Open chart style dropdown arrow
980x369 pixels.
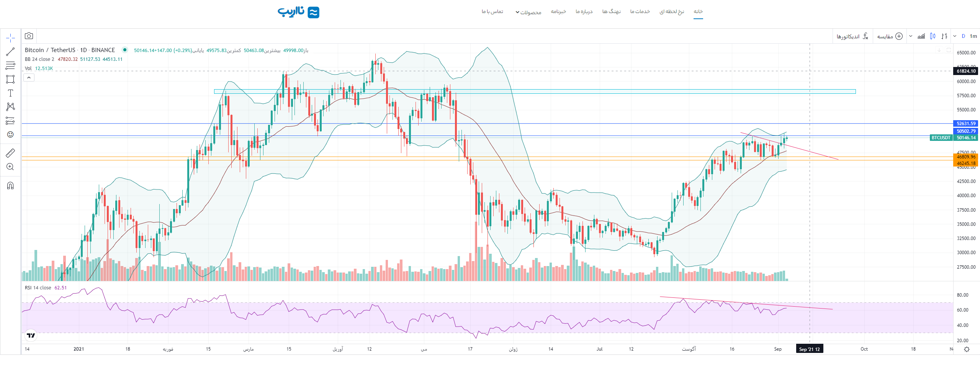(x=911, y=36)
